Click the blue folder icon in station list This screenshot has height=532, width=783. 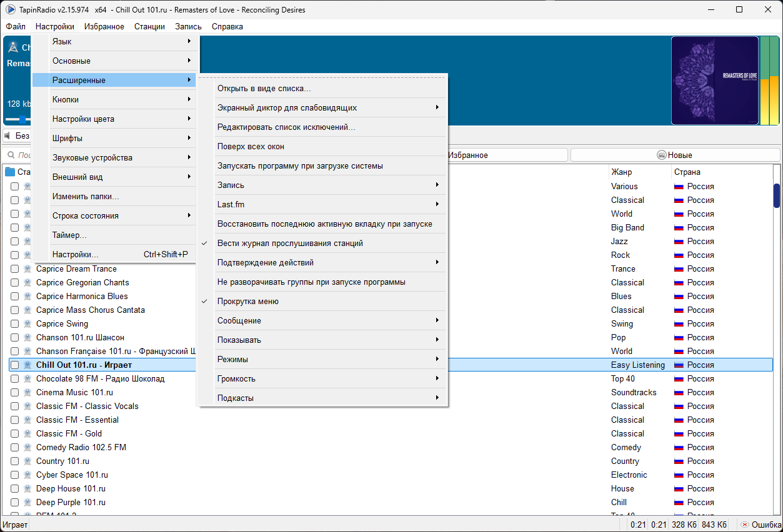click(x=10, y=172)
